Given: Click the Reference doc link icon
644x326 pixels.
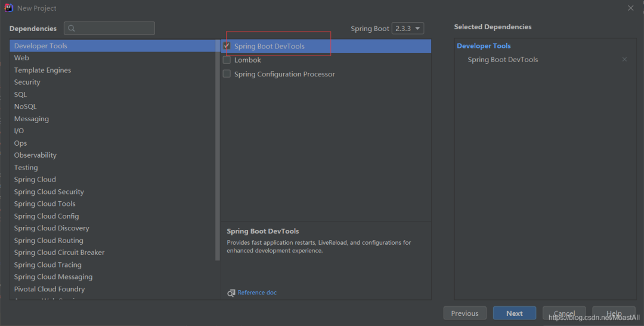Looking at the screenshot, I should [231, 293].
